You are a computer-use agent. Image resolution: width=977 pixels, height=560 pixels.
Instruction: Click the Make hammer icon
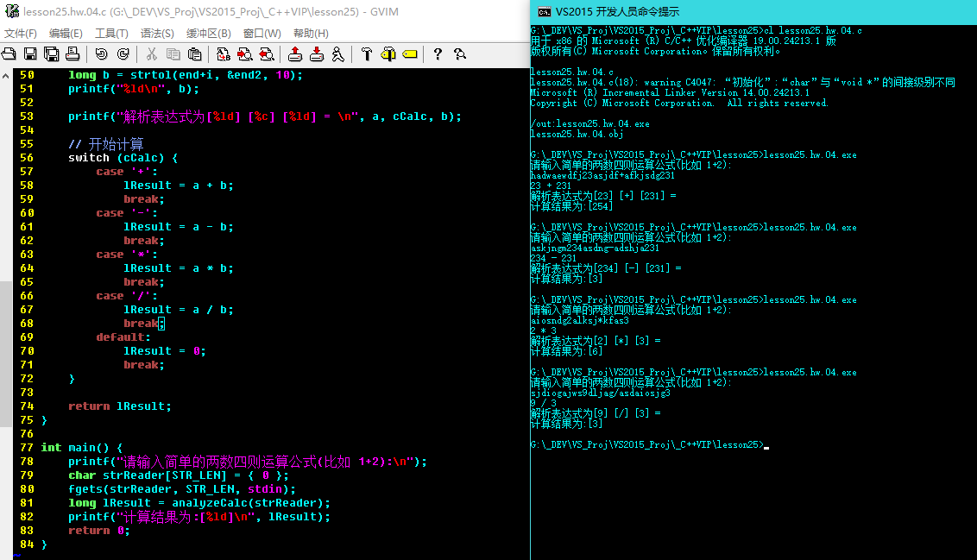(x=366, y=54)
